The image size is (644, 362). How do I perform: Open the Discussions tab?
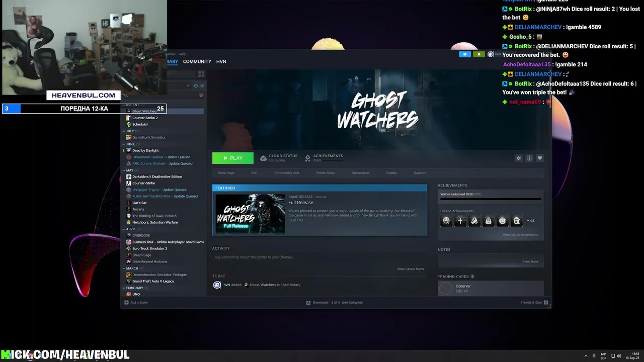coord(360,172)
